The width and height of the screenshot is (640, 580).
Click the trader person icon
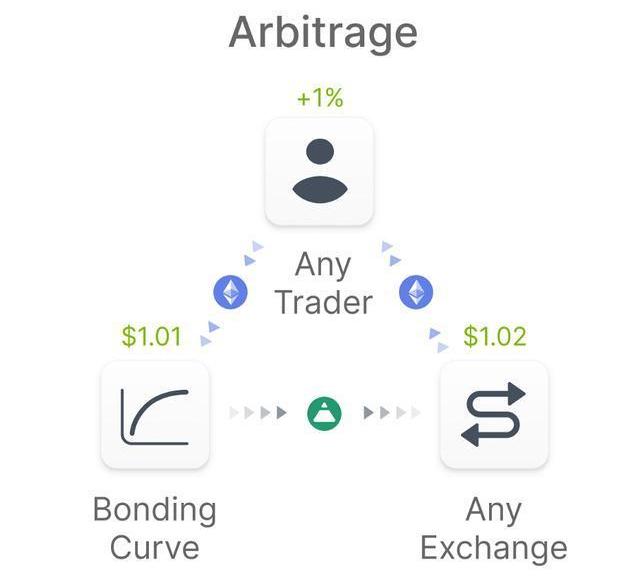319,171
